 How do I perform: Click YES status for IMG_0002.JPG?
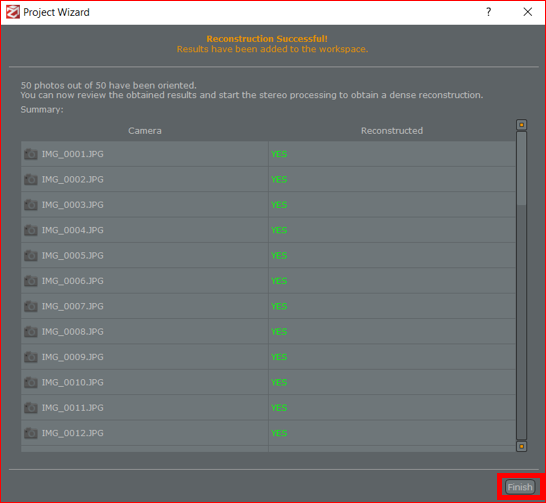coord(279,179)
